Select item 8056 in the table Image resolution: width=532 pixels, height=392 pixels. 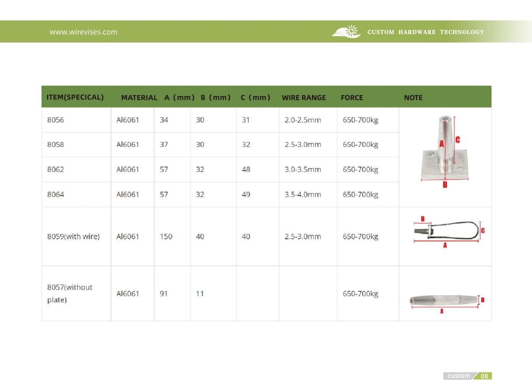pyautogui.click(x=55, y=120)
